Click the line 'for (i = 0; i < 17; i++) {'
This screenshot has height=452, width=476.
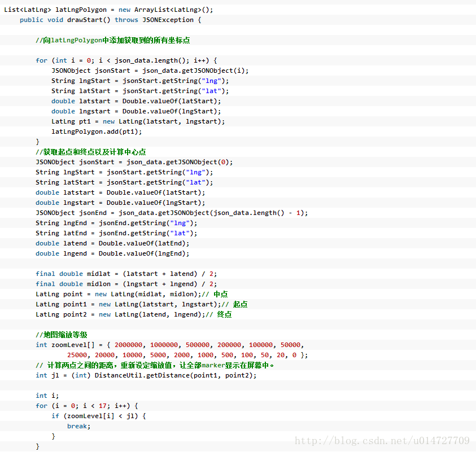click(x=87, y=406)
